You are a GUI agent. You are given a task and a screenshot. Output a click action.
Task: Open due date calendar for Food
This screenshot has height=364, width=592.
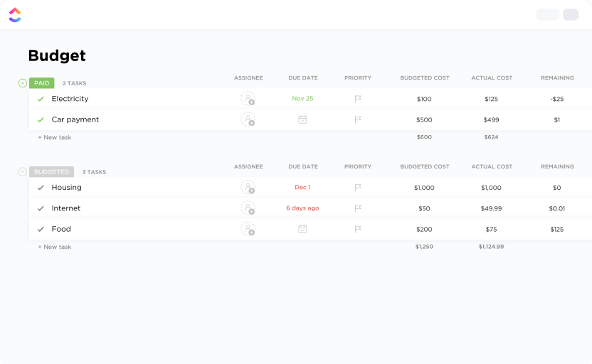(x=302, y=229)
